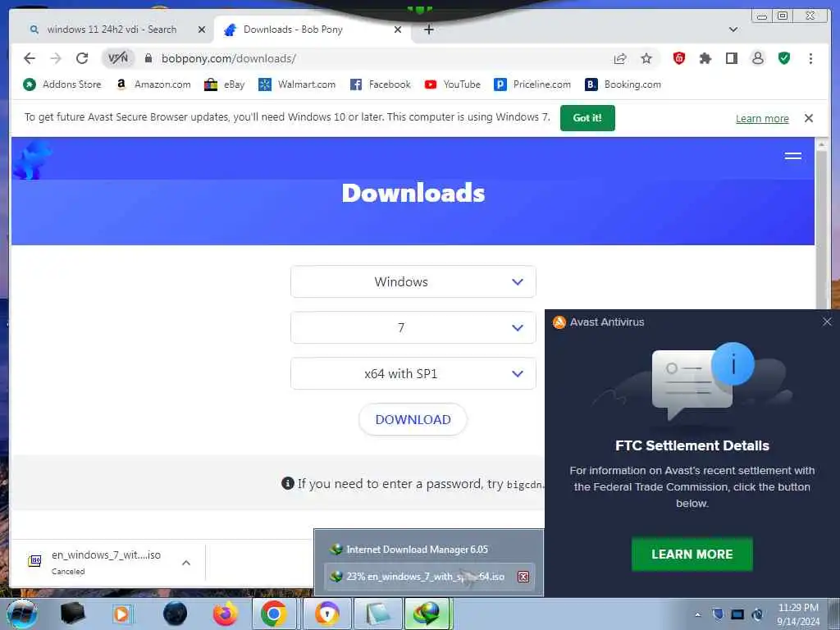Open the notepad app in taskbar
840x630 pixels.
tap(378, 614)
